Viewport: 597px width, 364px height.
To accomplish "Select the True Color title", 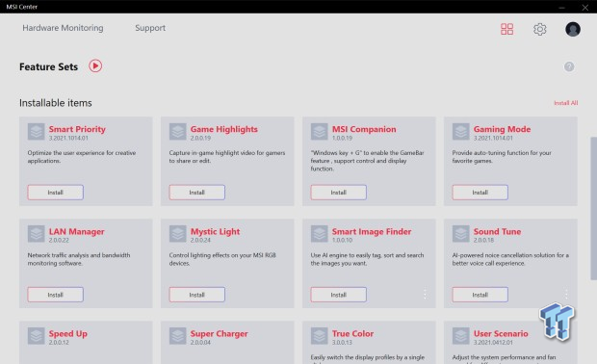I will click(352, 333).
